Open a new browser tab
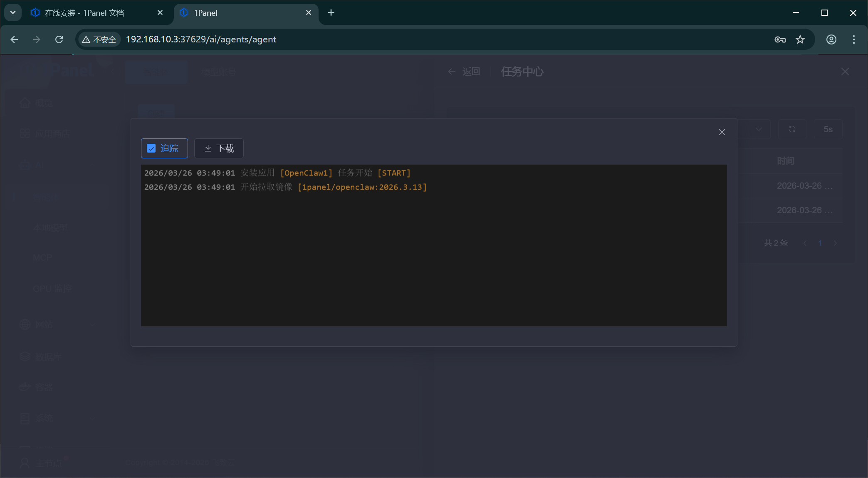This screenshot has height=478, width=868. (x=331, y=13)
